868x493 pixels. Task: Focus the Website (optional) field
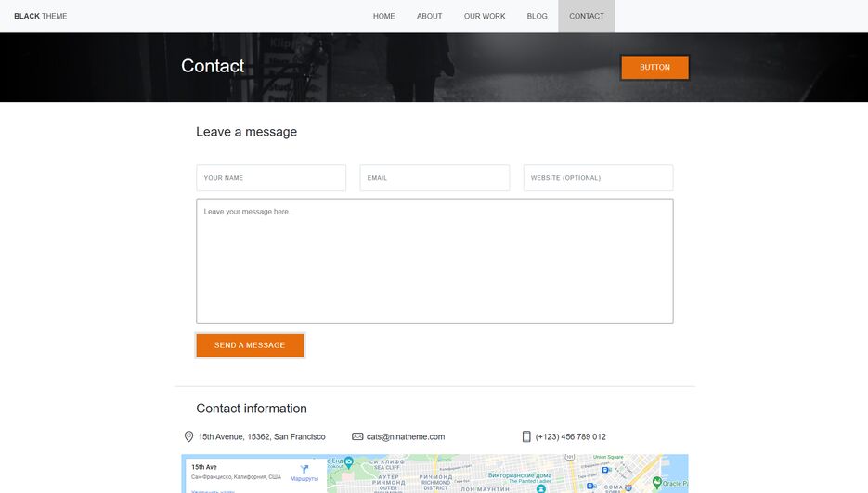[599, 178]
